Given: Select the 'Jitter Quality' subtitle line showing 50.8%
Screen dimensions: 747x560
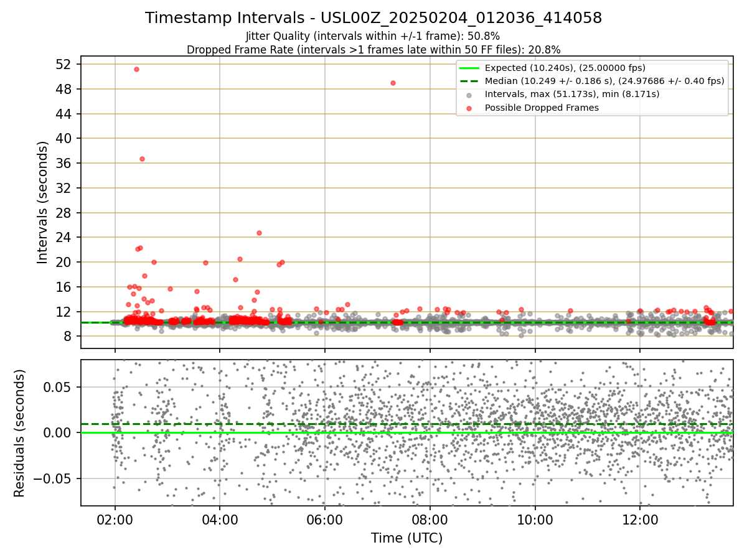Looking at the screenshot, I should [x=373, y=36].
